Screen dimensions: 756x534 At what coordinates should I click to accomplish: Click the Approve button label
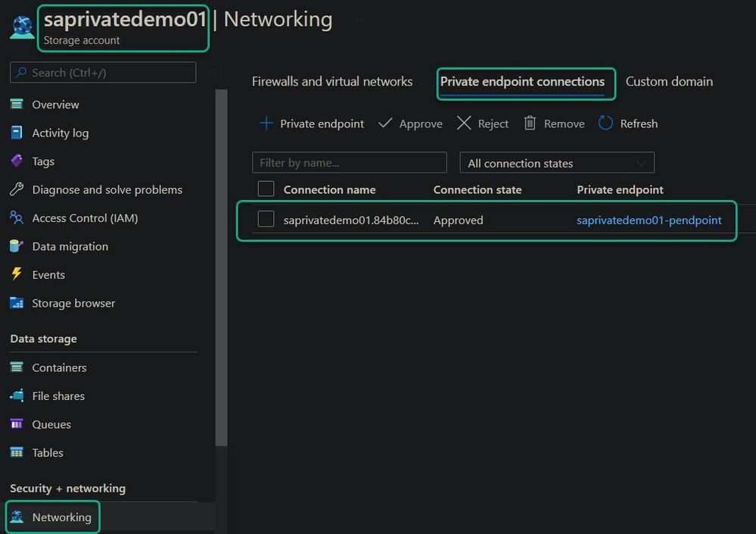click(x=421, y=124)
